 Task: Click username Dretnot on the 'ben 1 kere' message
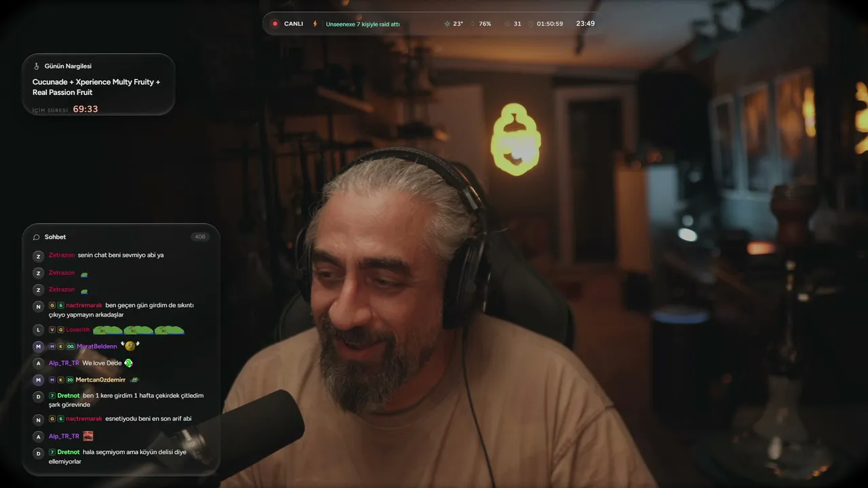[x=68, y=395]
